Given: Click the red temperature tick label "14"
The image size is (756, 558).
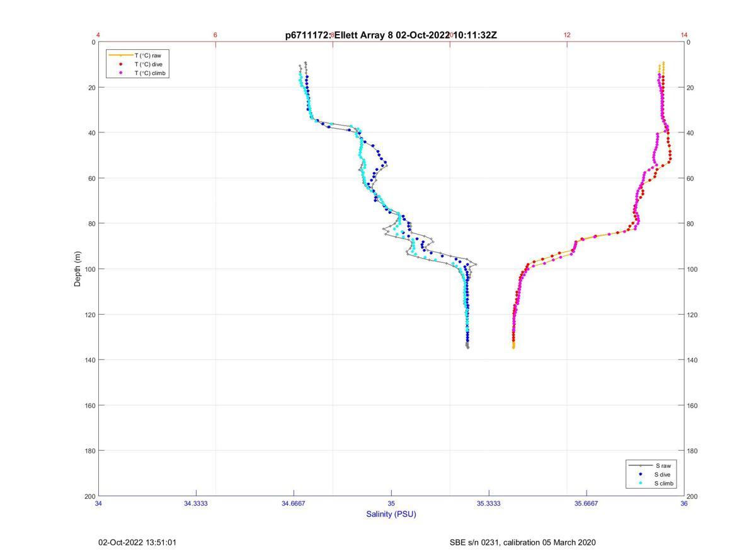Looking at the screenshot, I should pos(684,35).
